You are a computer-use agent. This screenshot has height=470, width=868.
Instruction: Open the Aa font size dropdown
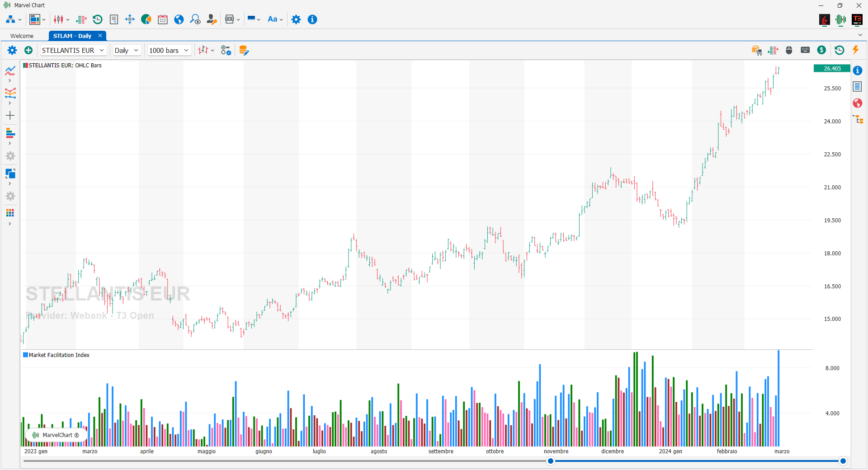click(275, 19)
